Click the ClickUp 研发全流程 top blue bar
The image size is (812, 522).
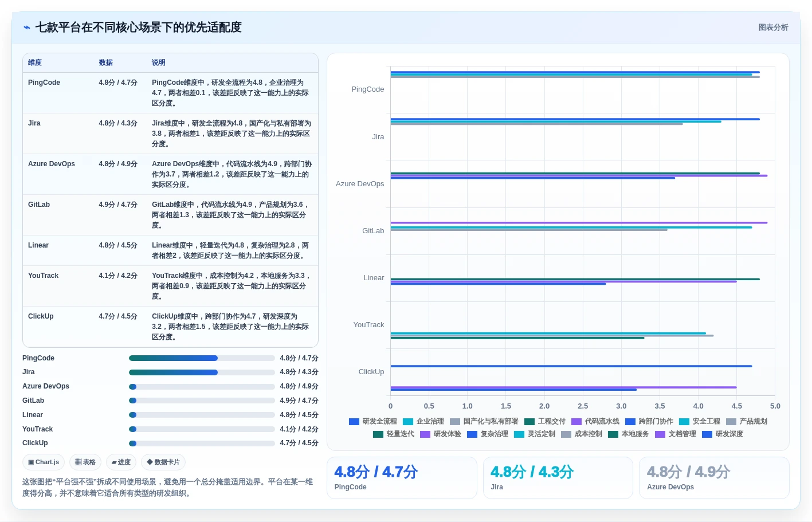click(x=571, y=366)
